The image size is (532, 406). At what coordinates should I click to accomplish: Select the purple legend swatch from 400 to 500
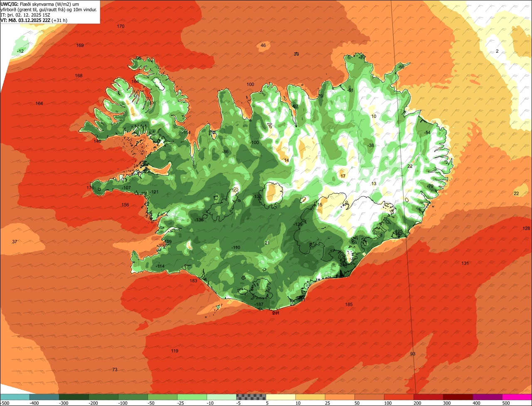click(x=487, y=396)
